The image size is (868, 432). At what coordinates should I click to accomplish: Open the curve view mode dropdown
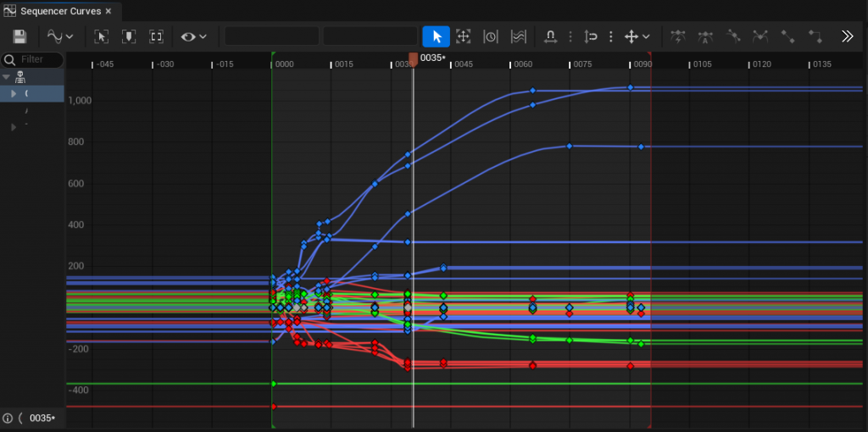pos(60,36)
